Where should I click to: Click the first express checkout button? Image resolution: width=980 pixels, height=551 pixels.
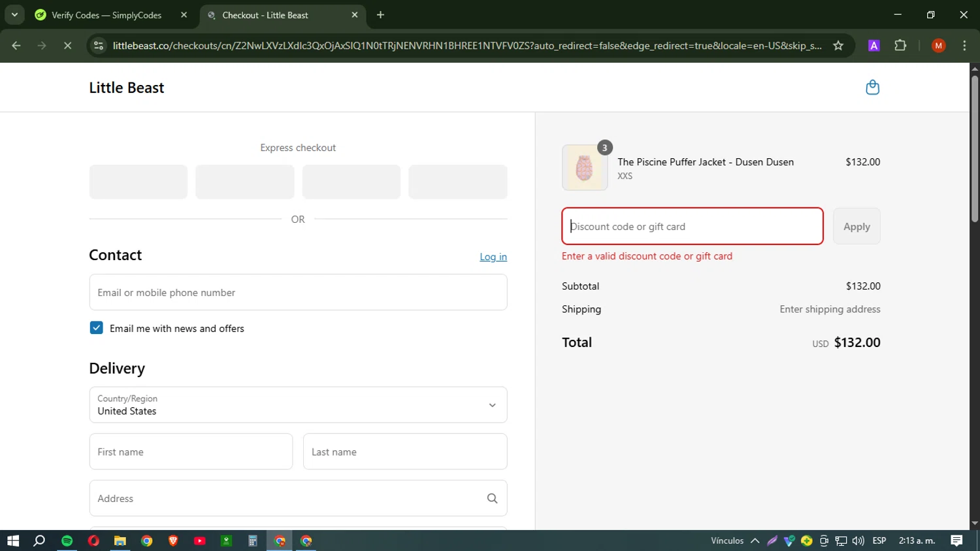[x=139, y=182]
